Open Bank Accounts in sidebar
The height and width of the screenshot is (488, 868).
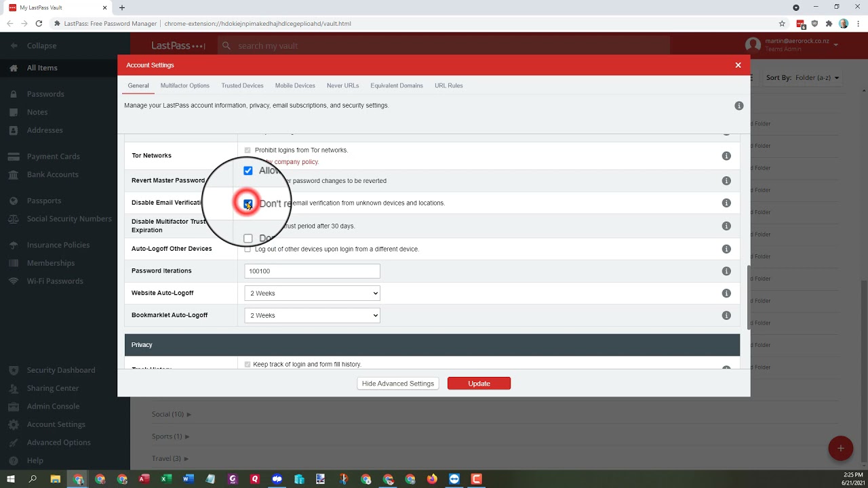tap(43, 174)
